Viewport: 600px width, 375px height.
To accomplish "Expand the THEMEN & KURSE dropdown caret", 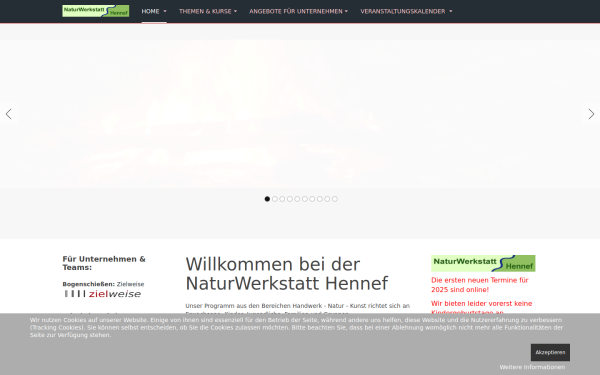I will click(x=235, y=11).
